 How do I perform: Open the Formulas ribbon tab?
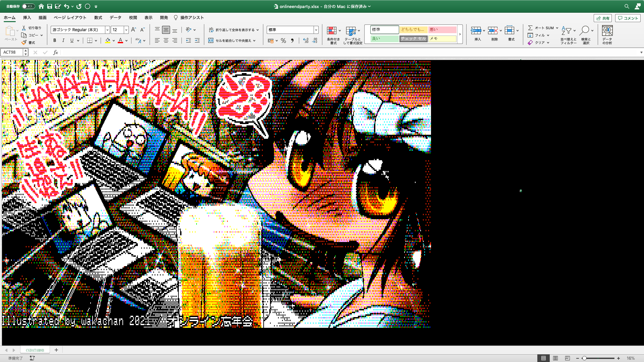98,18
